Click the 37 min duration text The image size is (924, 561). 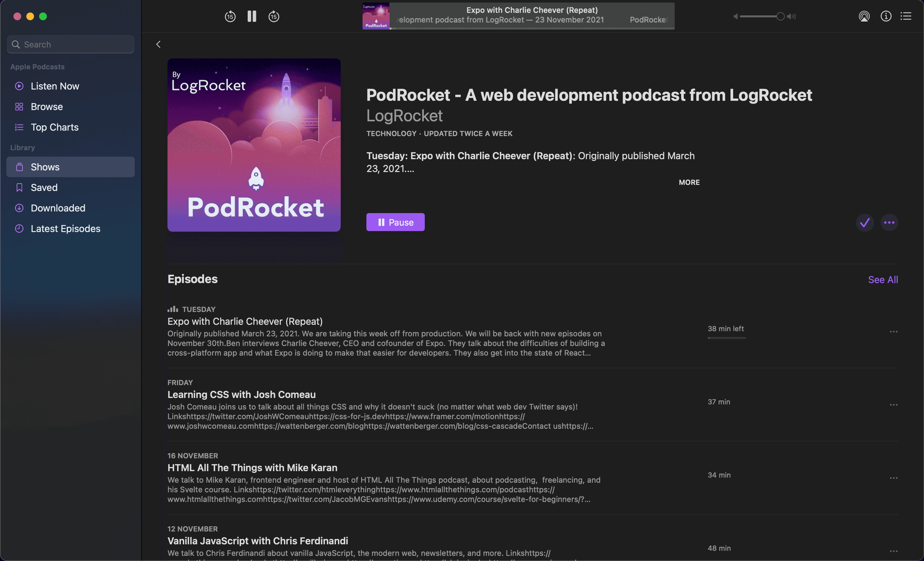(x=718, y=401)
